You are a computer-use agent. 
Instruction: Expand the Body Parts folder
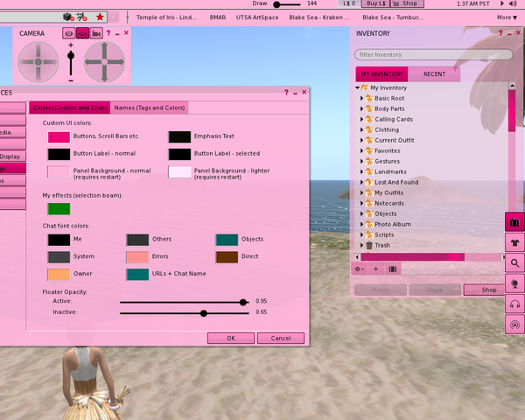361,109
